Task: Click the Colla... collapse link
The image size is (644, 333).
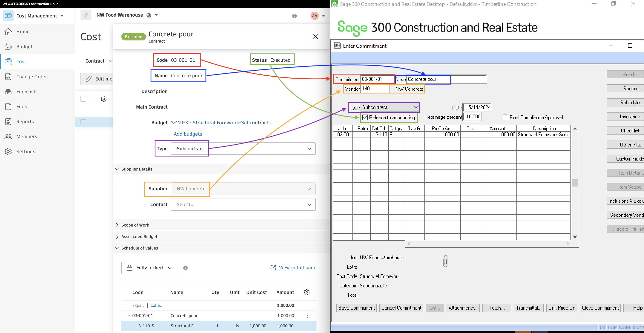Action: click(156, 305)
